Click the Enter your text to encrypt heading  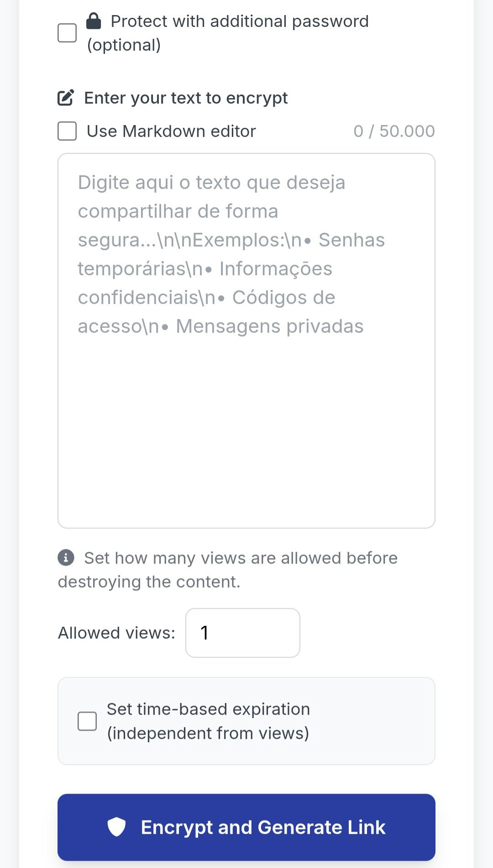186,98
